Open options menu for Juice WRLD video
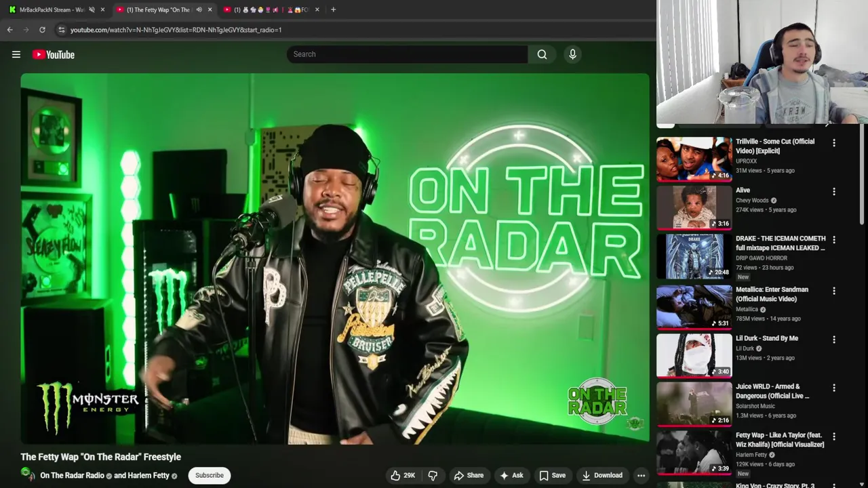 (834, 388)
